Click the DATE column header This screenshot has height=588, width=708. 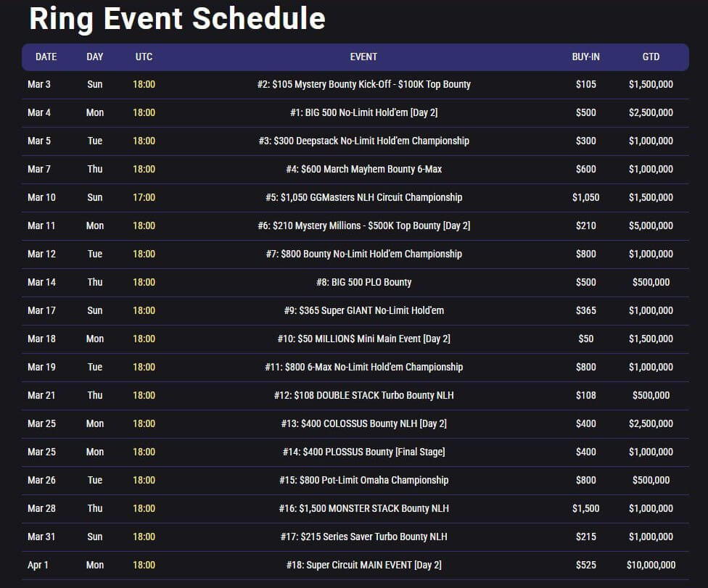[x=46, y=57]
